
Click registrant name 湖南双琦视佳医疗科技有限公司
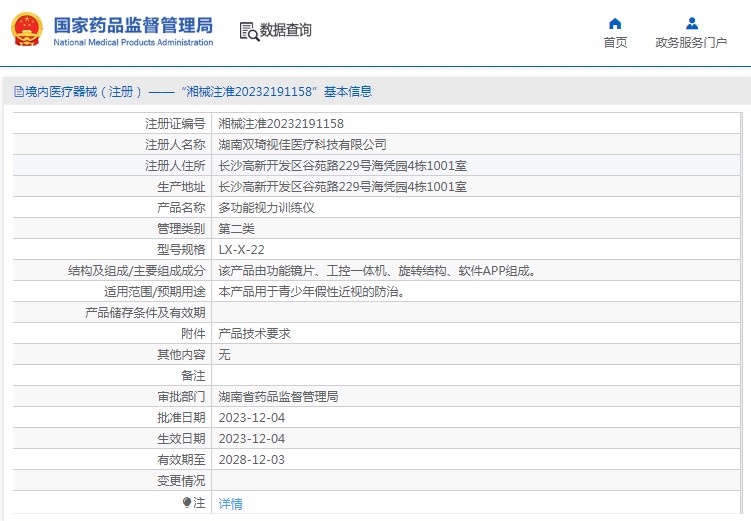302,145
